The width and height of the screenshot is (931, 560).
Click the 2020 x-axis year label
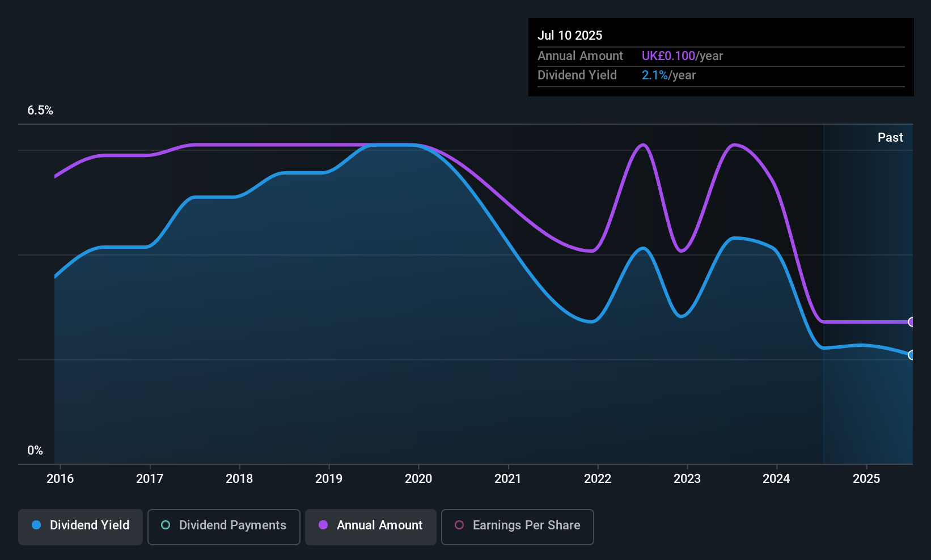point(418,478)
